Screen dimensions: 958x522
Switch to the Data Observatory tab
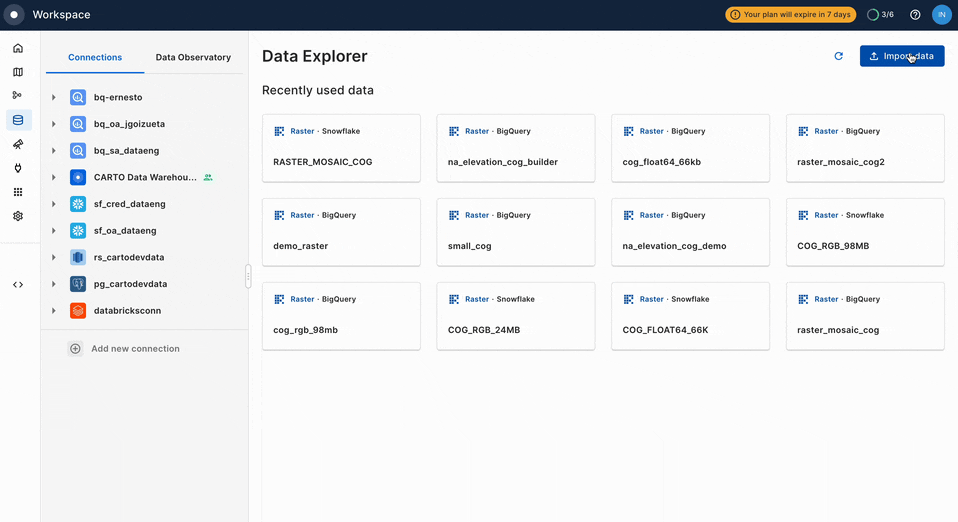coord(193,58)
